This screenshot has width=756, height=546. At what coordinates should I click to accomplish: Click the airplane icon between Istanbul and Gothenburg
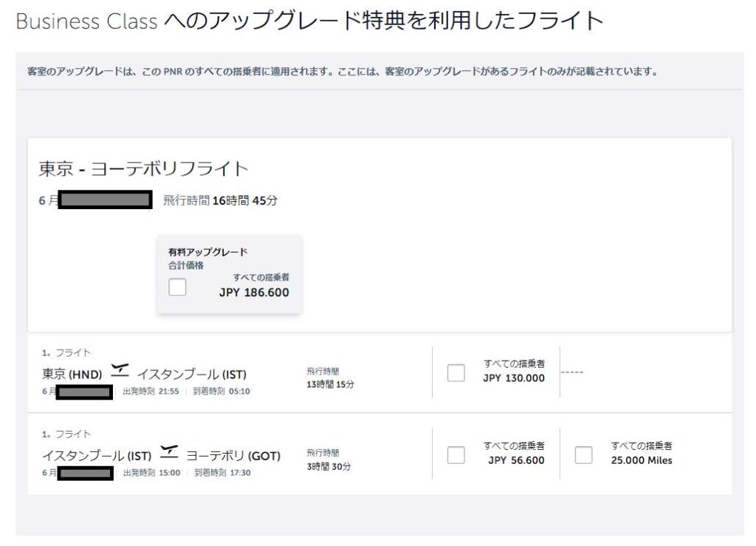(169, 450)
